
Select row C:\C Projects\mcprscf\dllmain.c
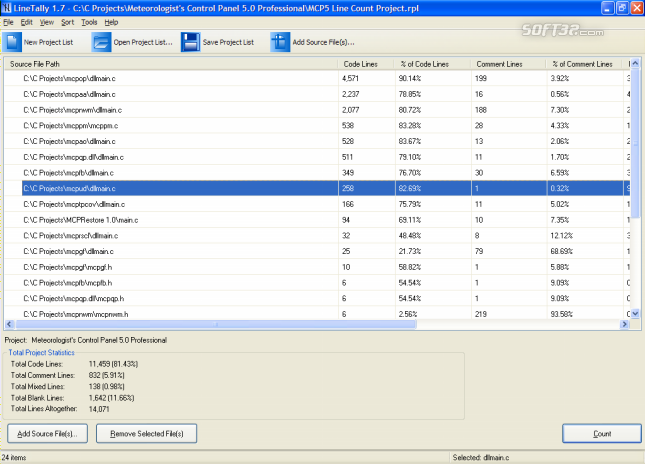click(317, 235)
